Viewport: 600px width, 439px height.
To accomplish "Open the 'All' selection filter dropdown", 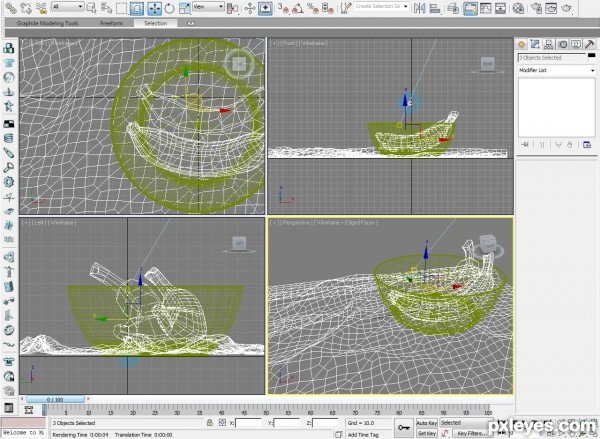I will point(67,7).
